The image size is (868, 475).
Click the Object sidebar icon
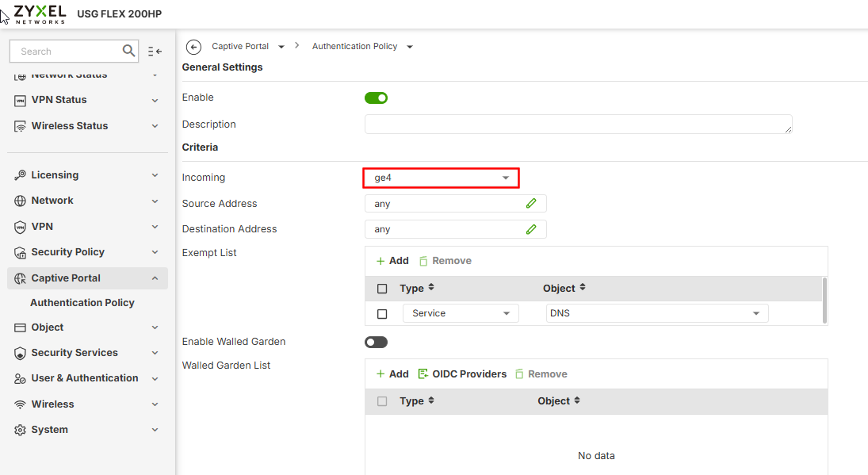pyautogui.click(x=20, y=328)
